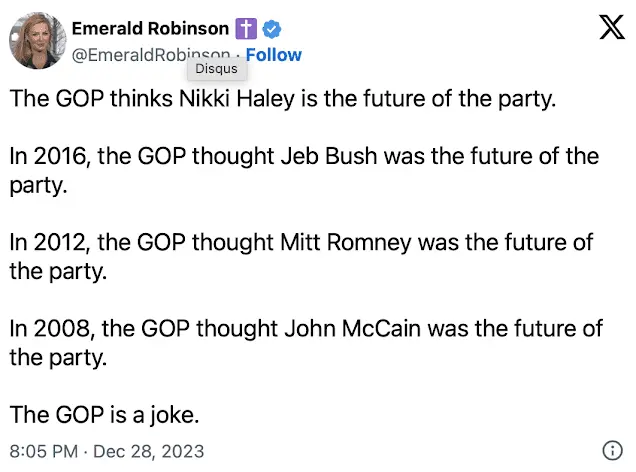Viewport: 636px width, 472px height.
Task: Click the 2016 Jeb Bush paragraph
Action: 300,171
